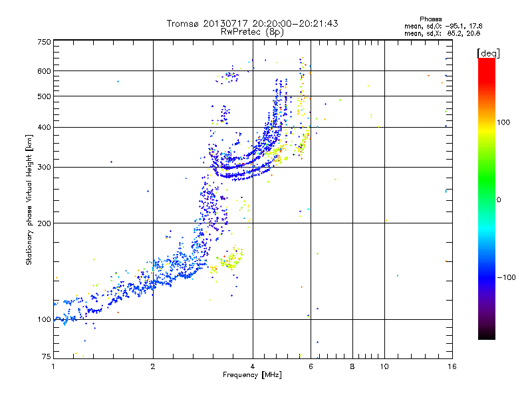This screenshot has width=532, height=399.
Task: Click the phase colorbar gradient
Action: tap(487, 199)
